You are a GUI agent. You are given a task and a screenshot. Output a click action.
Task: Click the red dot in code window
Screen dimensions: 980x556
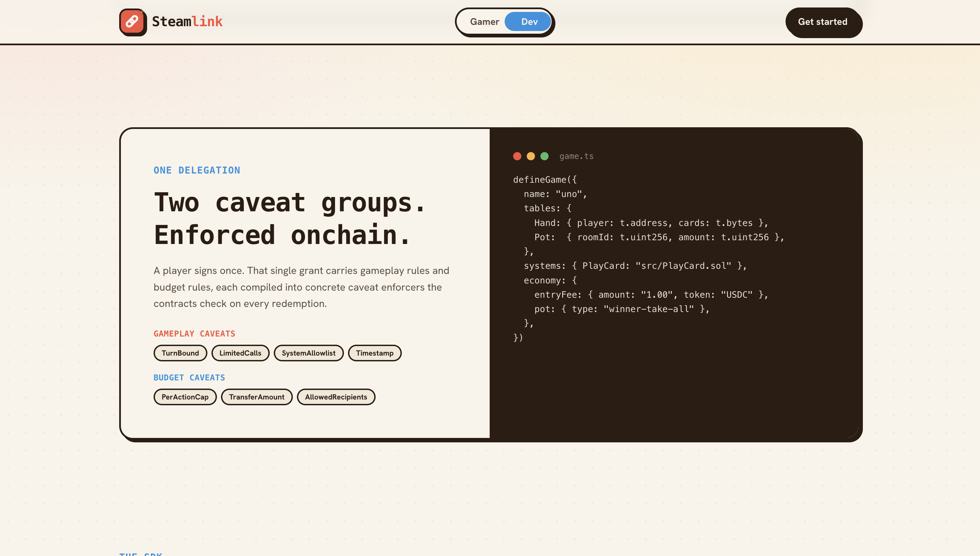point(517,156)
